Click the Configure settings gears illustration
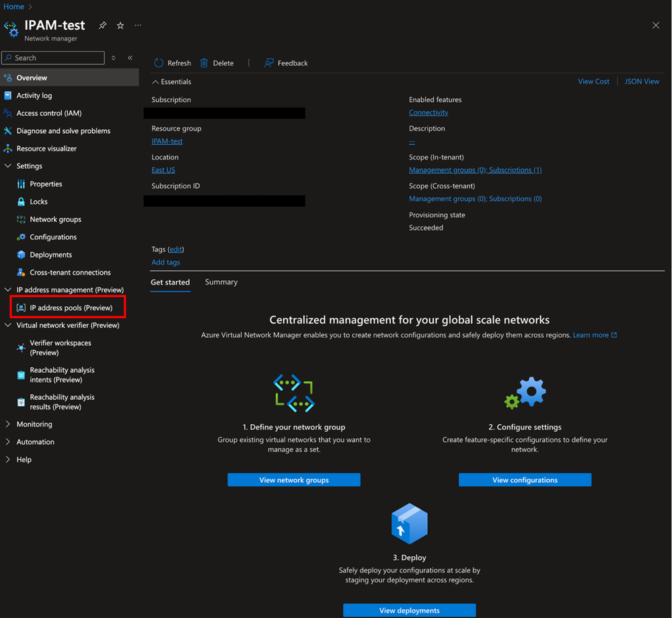Viewport: 672px width, 618px height. tap(525, 393)
